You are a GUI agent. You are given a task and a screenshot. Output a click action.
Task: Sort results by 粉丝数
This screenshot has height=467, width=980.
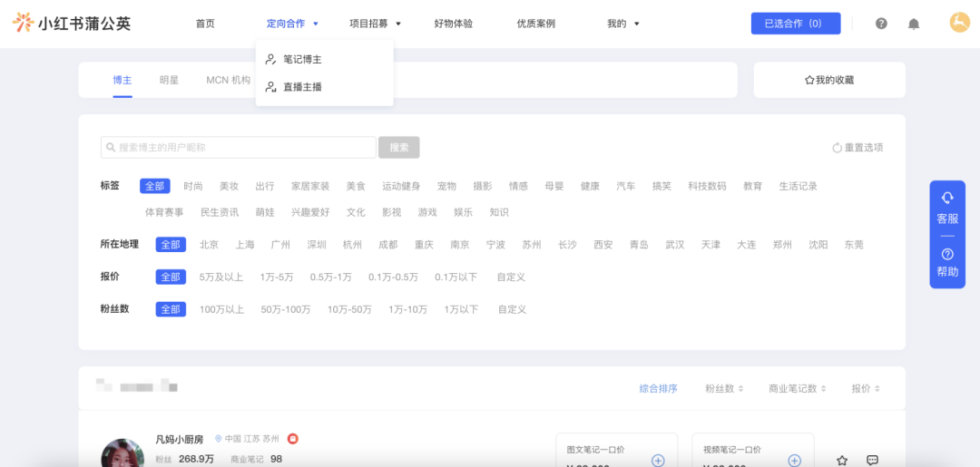pyautogui.click(x=724, y=388)
